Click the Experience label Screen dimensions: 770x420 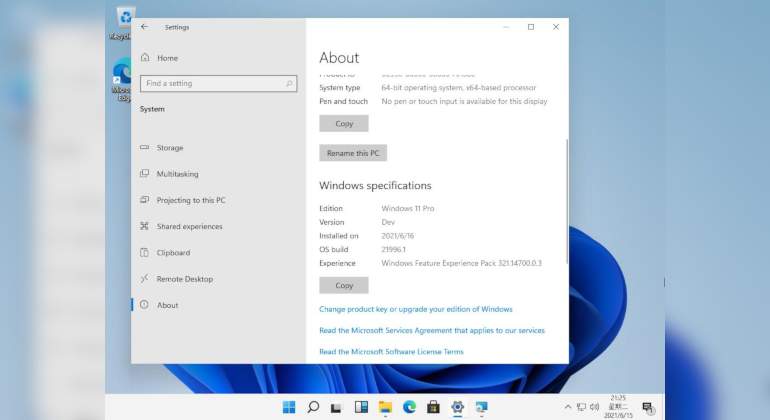tap(337, 263)
